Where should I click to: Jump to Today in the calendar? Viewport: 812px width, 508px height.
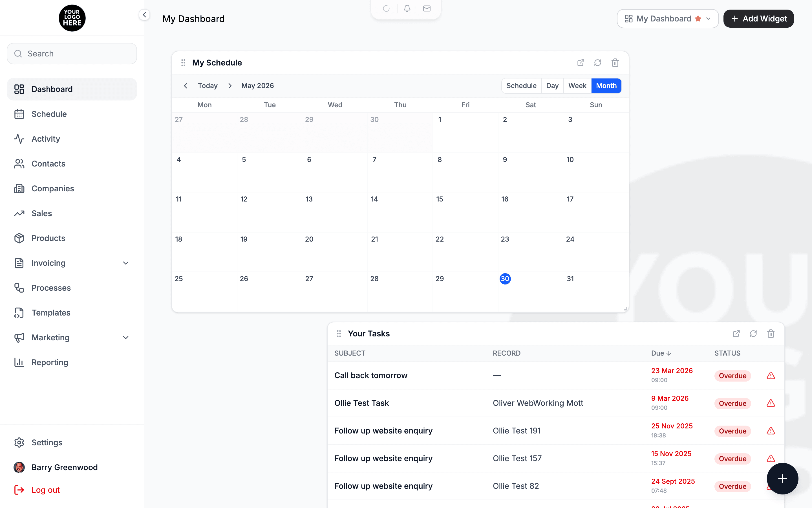point(208,86)
